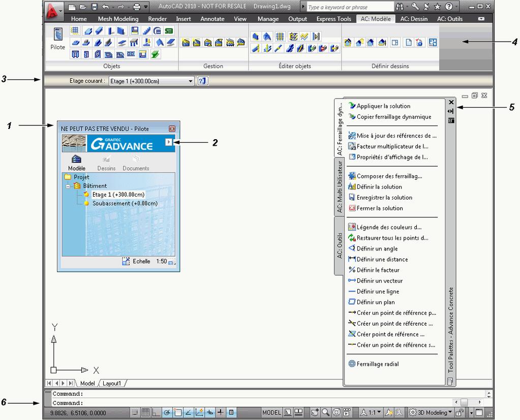Toggle Ortho Mode in the status bar
The image size is (520, 420).
pyautogui.click(x=156, y=412)
